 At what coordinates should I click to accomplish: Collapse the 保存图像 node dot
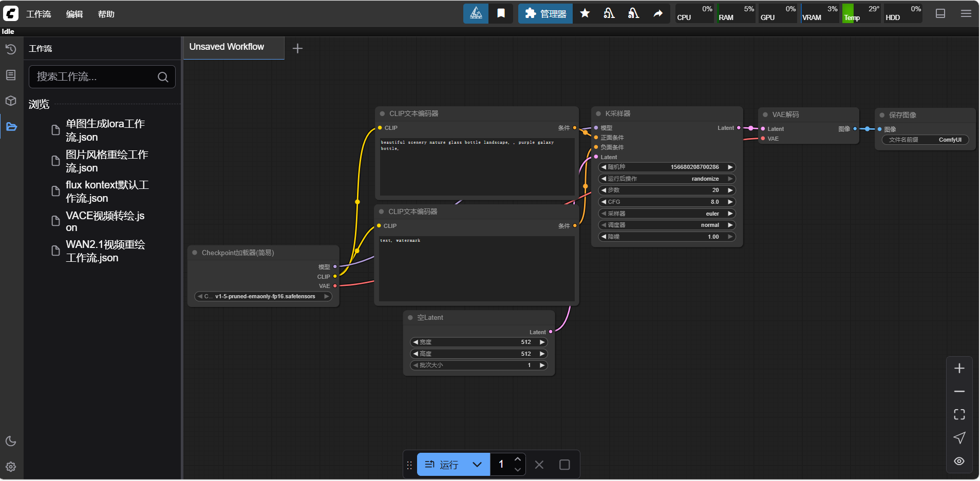pyautogui.click(x=882, y=116)
